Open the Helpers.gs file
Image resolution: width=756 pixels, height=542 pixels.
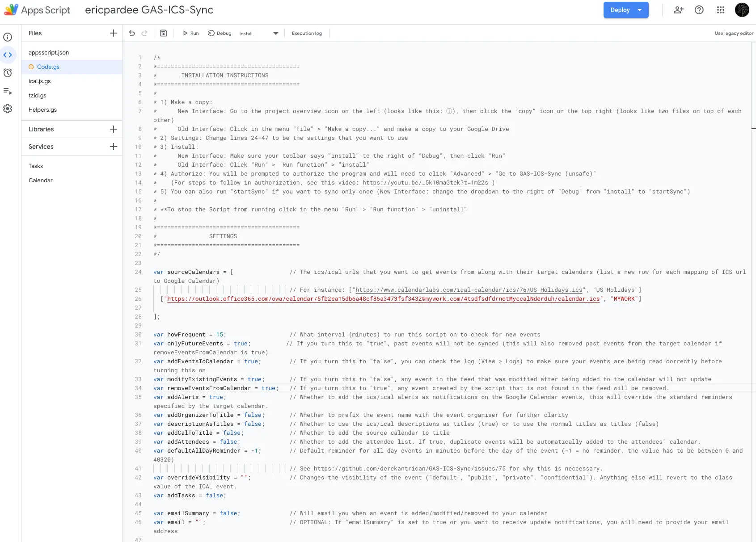[x=42, y=109]
